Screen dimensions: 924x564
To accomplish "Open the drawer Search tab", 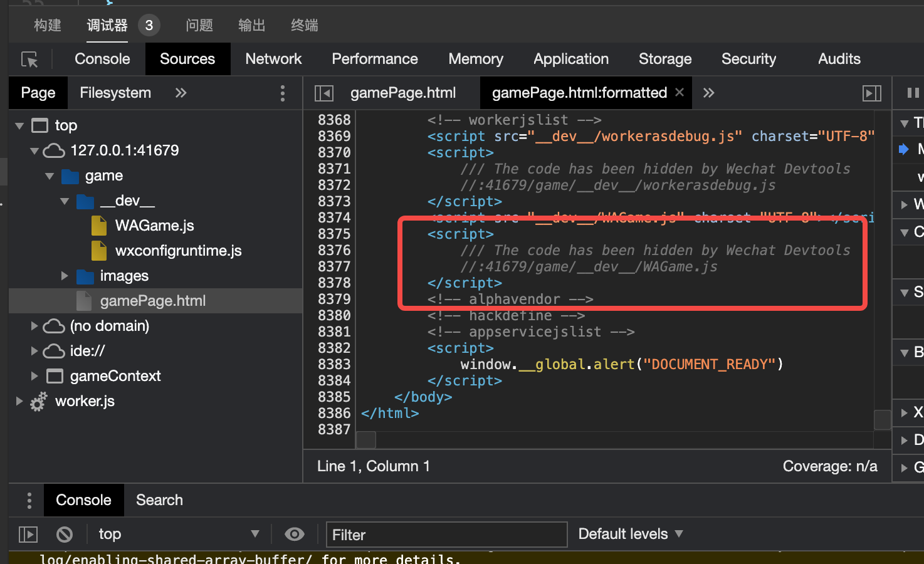I will point(160,500).
